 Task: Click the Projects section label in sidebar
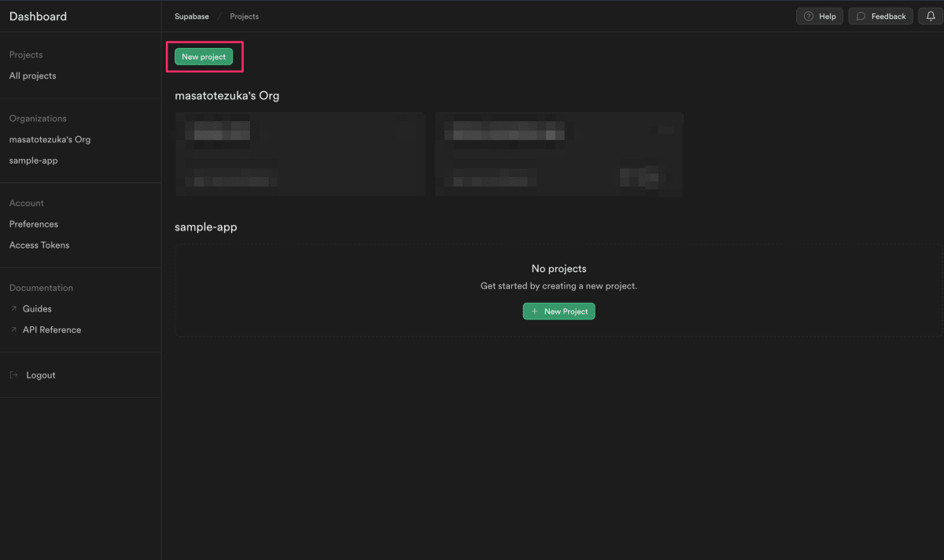tap(26, 55)
